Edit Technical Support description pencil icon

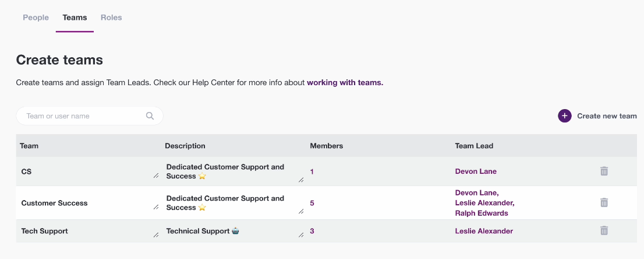tap(301, 235)
